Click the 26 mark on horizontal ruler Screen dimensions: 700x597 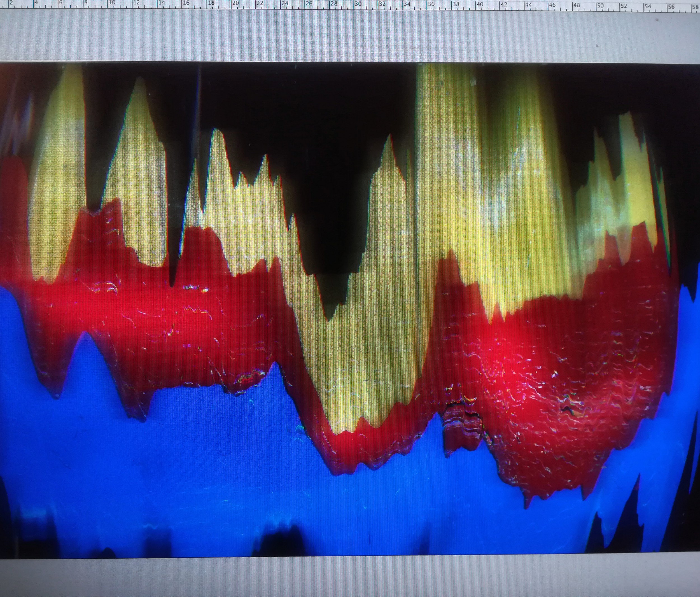[x=309, y=4]
